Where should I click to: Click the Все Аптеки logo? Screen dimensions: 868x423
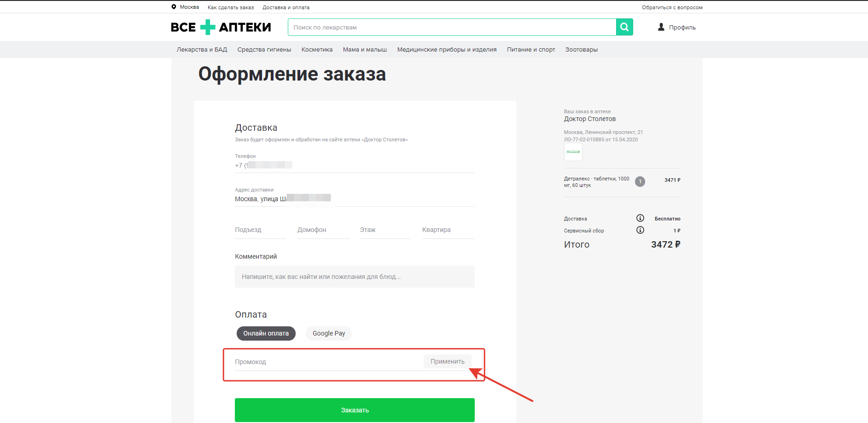pos(221,27)
